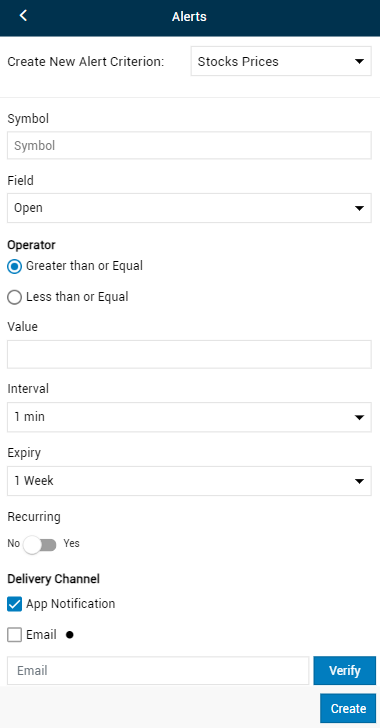
Task: Open the Interval dropdown set to 1 min
Action: pos(189,417)
